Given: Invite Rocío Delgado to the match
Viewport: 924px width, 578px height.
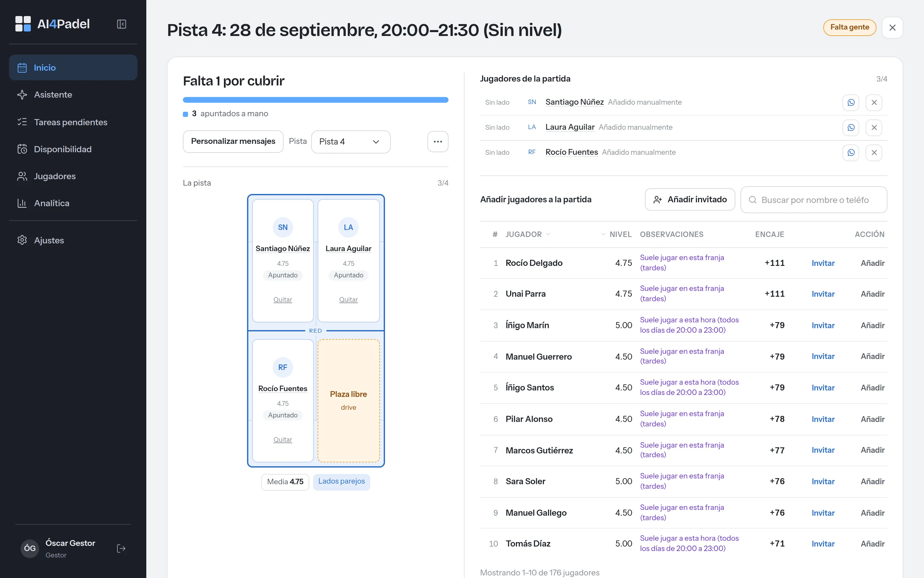Looking at the screenshot, I should point(823,263).
